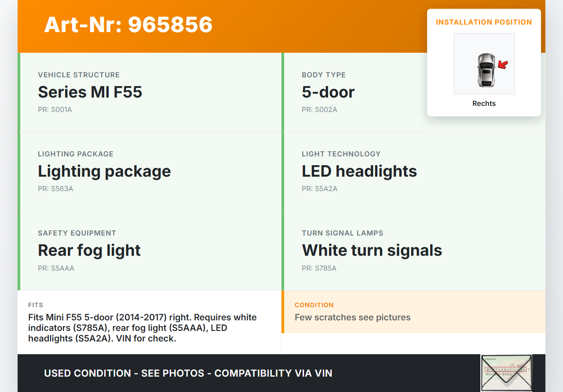Click the red arrow pointing at car
The image size is (563, 392).
click(x=503, y=65)
